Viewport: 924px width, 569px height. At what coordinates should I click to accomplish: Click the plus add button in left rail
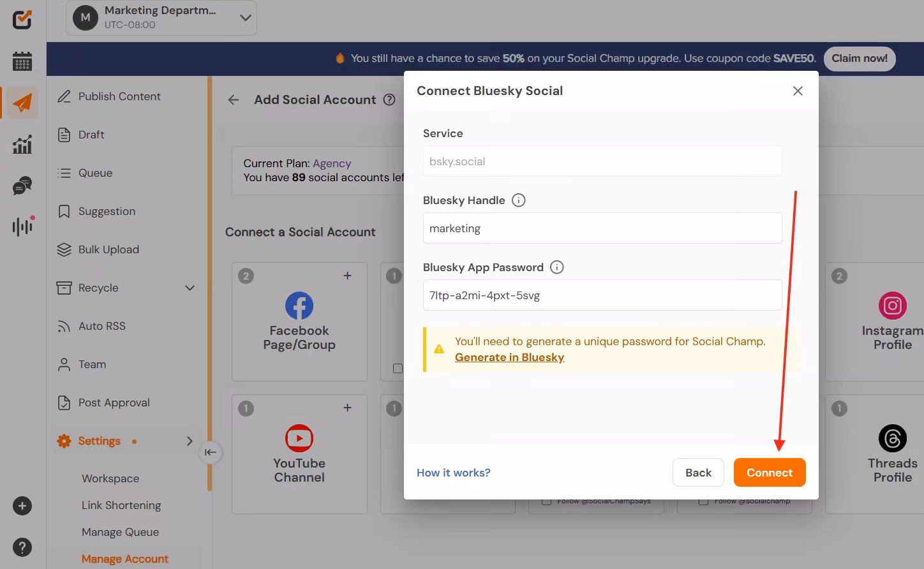[x=22, y=506]
